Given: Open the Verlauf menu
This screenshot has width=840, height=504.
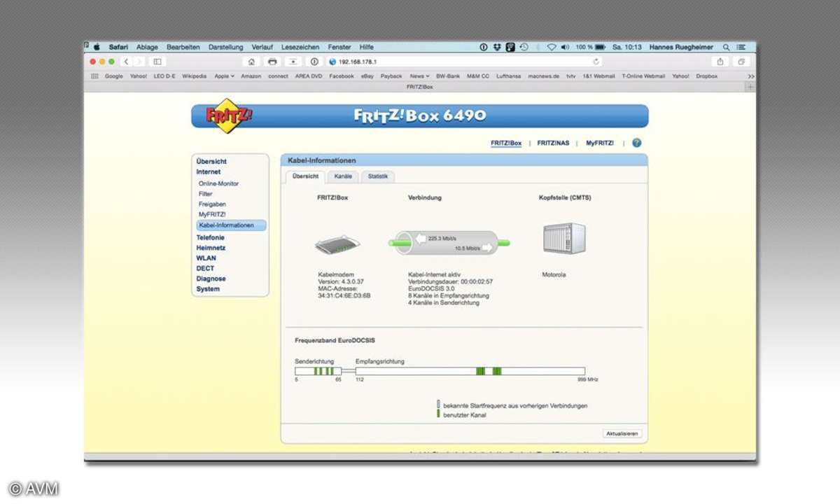Looking at the screenshot, I should pos(262,47).
